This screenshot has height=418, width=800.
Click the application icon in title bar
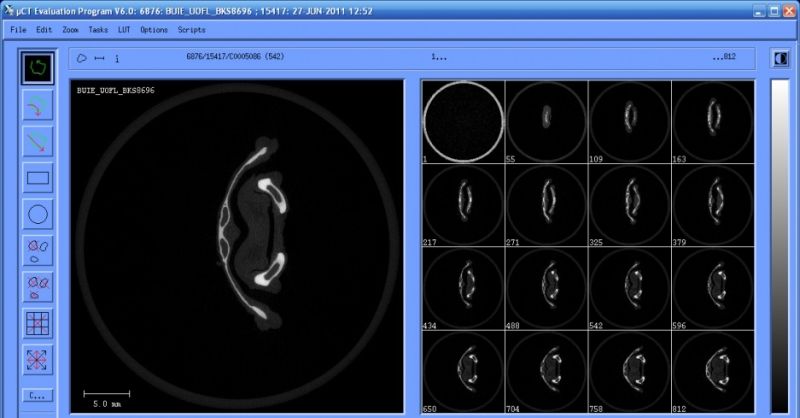click(x=9, y=10)
